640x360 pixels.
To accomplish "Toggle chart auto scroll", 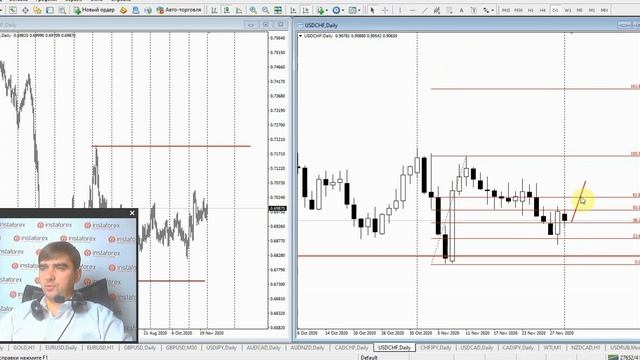I will [293, 10].
